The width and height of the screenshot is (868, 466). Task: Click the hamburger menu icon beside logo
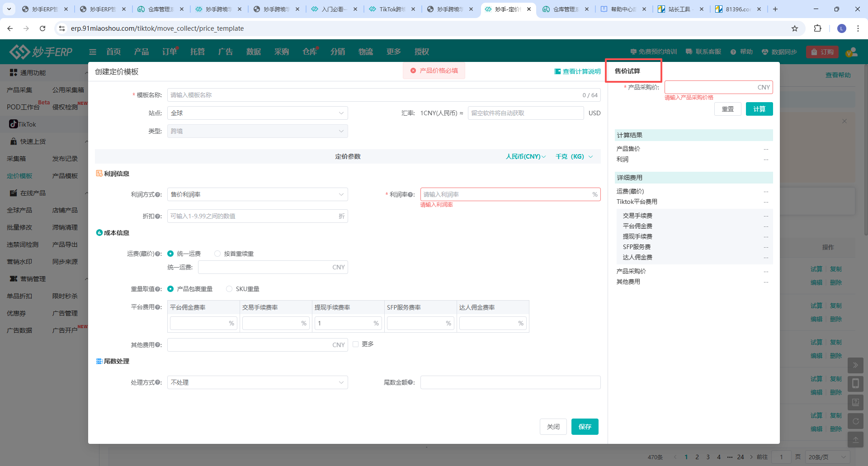click(x=93, y=52)
